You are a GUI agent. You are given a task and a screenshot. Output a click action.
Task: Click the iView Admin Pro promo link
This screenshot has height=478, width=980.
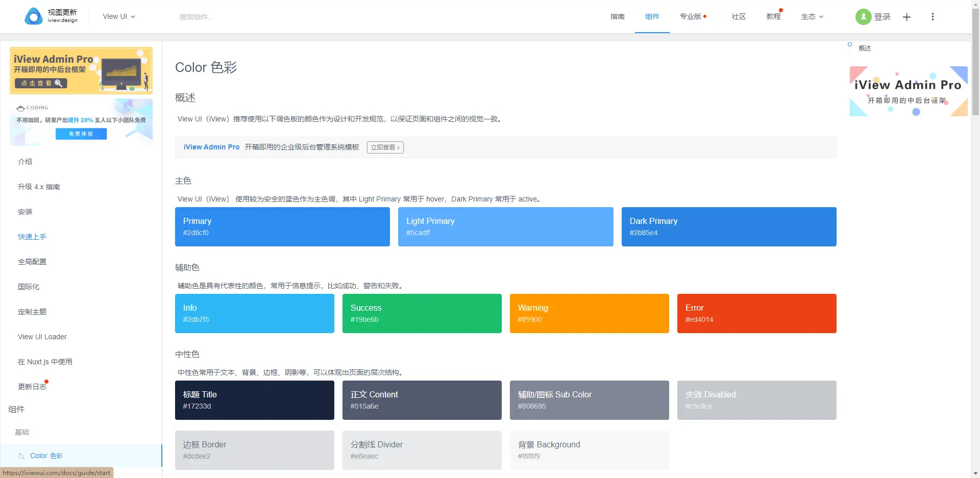click(x=211, y=147)
